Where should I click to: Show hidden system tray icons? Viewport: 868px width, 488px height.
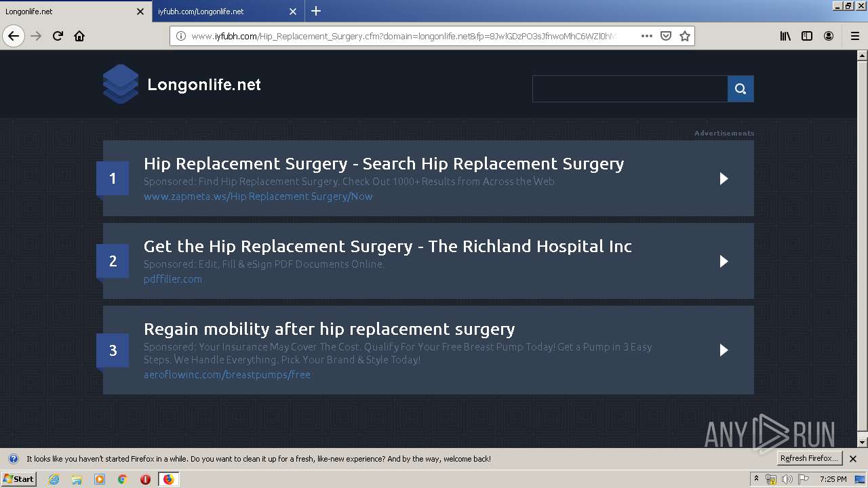pyautogui.click(x=757, y=479)
